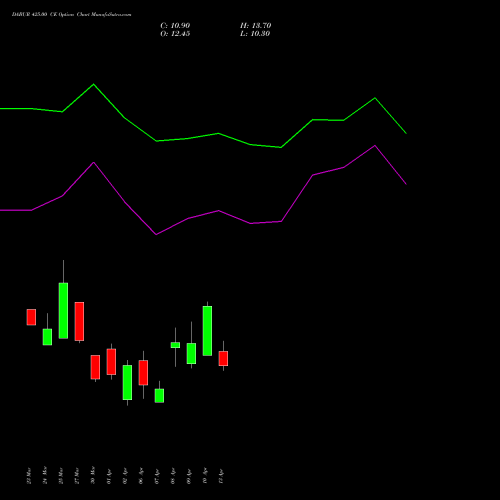Select the close value 'C: 10.90'
Screen dimensions: 500x500
pyautogui.click(x=175, y=26)
